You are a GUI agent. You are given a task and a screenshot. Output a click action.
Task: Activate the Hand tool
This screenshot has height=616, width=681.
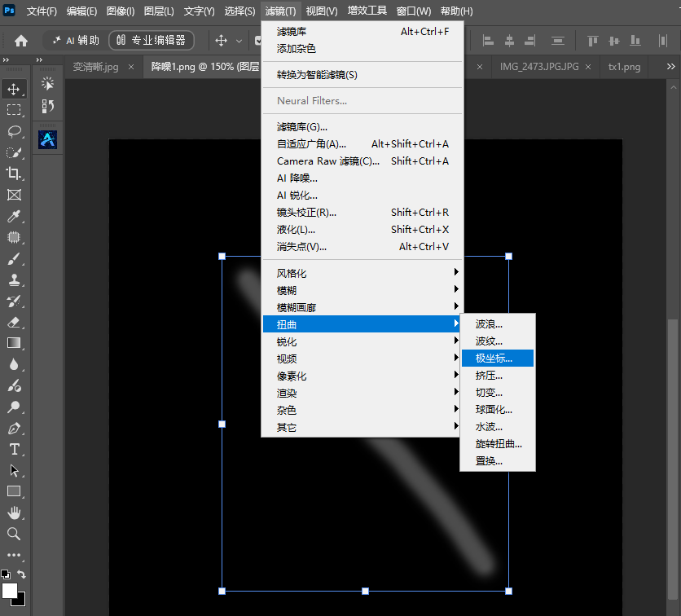click(14, 513)
